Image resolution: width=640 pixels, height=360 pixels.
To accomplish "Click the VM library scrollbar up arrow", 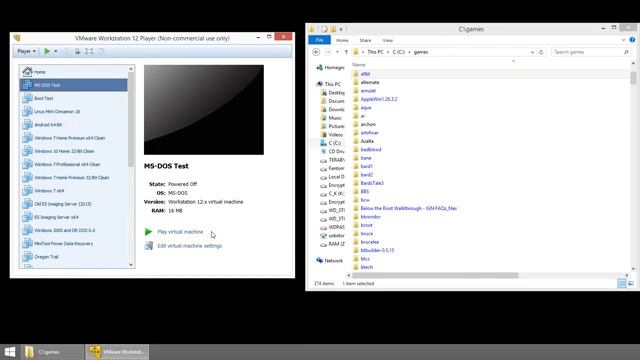I will tap(131, 69).
